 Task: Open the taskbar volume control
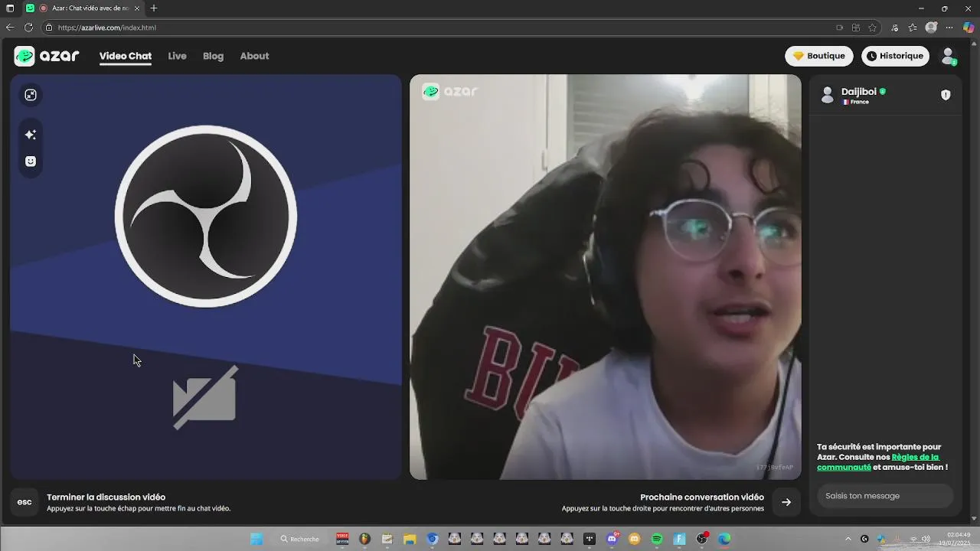tap(926, 539)
